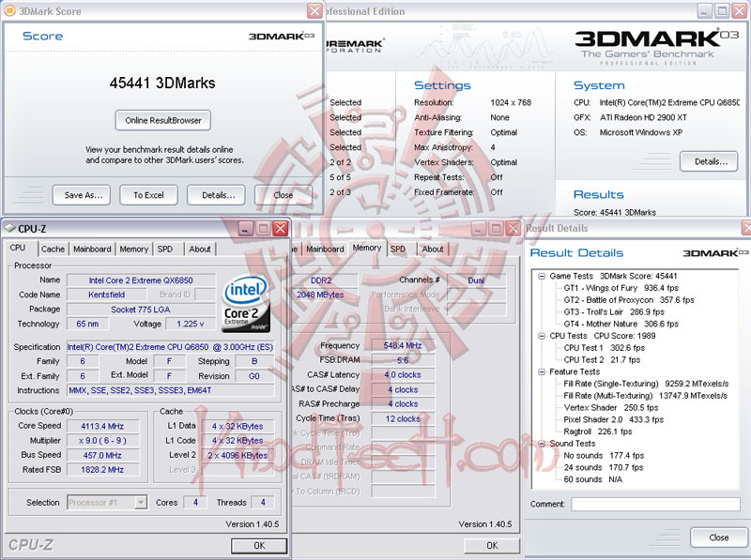The width and height of the screenshot is (751, 560).
Task: Select GT4 - Mother Nature result row
Action: [x=621, y=324]
